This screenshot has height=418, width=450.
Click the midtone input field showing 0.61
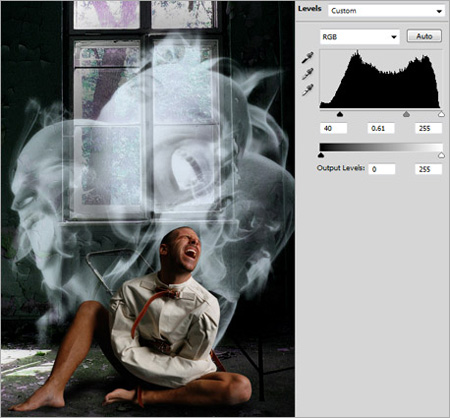click(x=381, y=128)
